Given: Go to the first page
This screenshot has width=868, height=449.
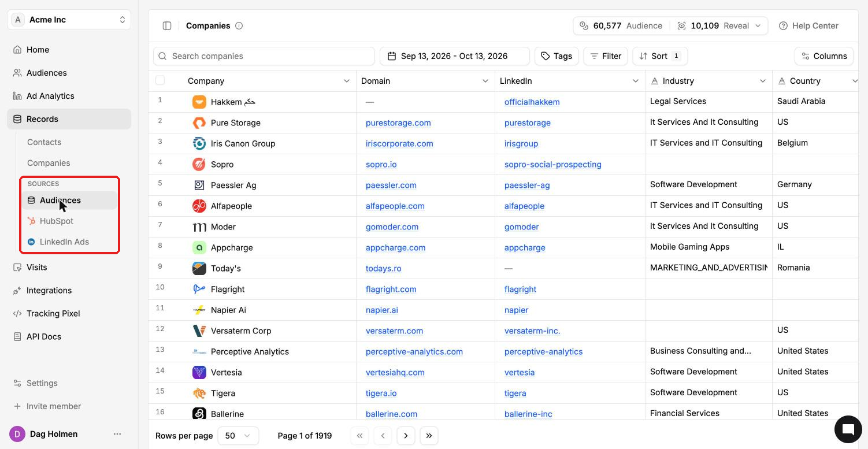Looking at the screenshot, I should point(359,436).
